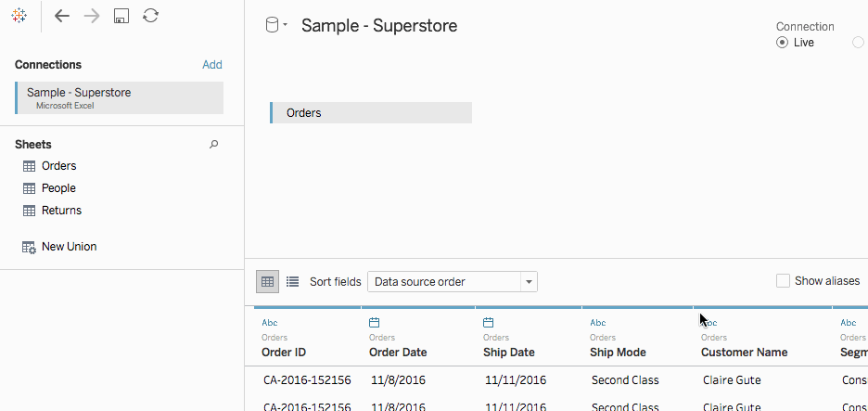Refresh the data source
The height and width of the screenshot is (411, 868).
[150, 16]
